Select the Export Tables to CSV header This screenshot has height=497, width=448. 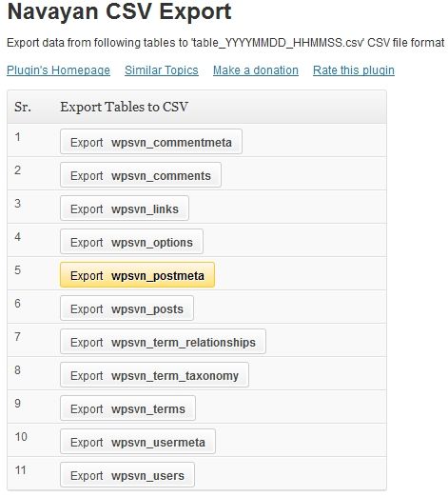[125, 107]
